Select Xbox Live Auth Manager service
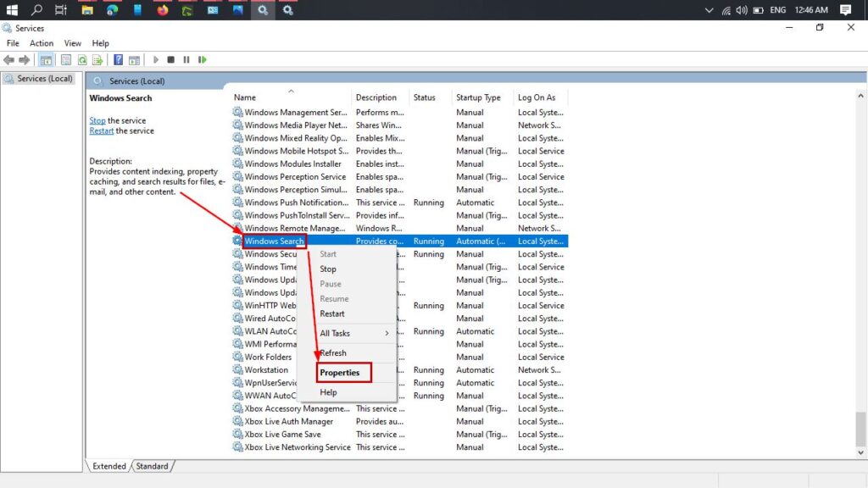 (400, 421)
